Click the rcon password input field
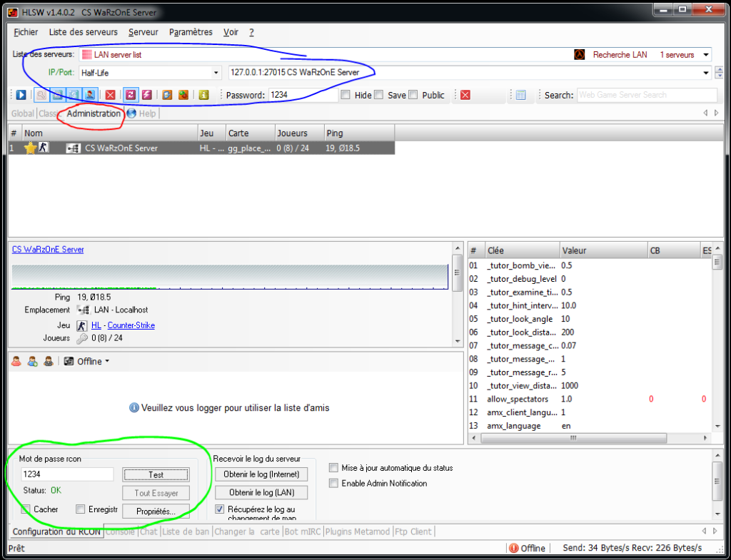The height and width of the screenshot is (560, 731). [x=66, y=474]
